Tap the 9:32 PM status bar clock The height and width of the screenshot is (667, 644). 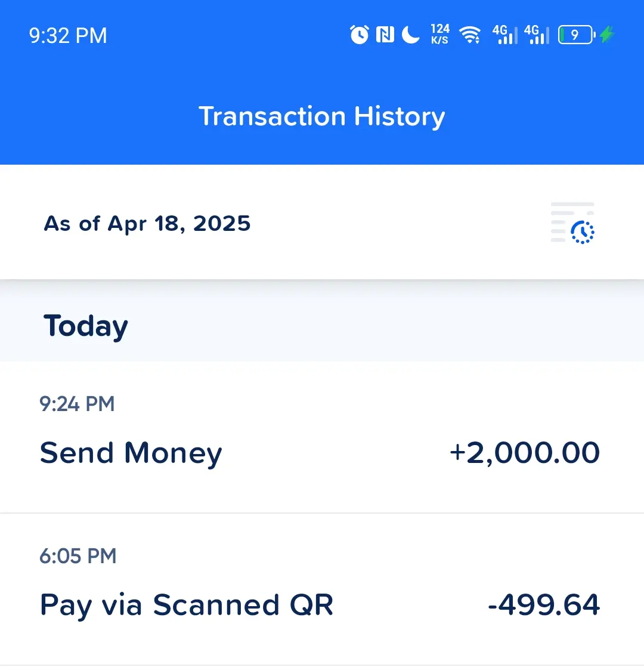pyautogui.click(x=68, y=35)
